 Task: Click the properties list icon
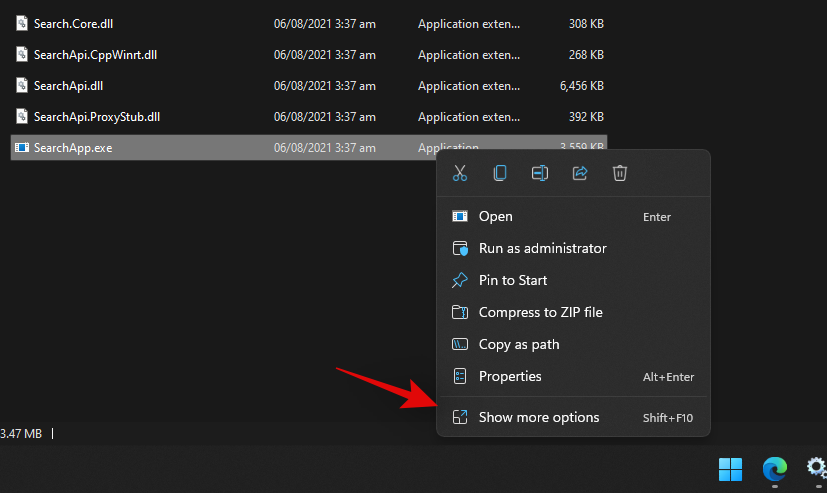[x=460, y=376]
